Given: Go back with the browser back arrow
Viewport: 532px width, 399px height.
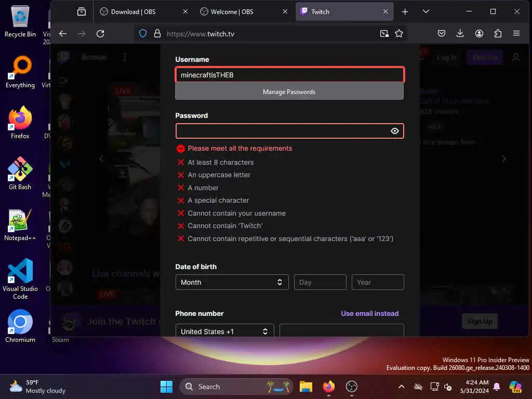Looking at the screenshot, I should point(63,34).
